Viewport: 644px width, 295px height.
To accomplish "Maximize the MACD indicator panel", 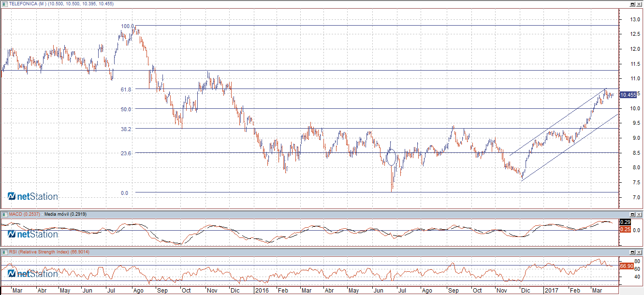I will pos(632,214).
